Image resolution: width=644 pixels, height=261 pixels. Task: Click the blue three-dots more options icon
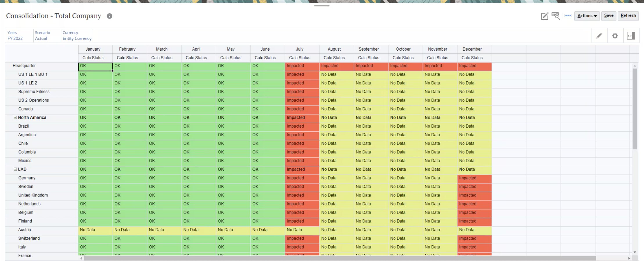(x=568, y=16)
